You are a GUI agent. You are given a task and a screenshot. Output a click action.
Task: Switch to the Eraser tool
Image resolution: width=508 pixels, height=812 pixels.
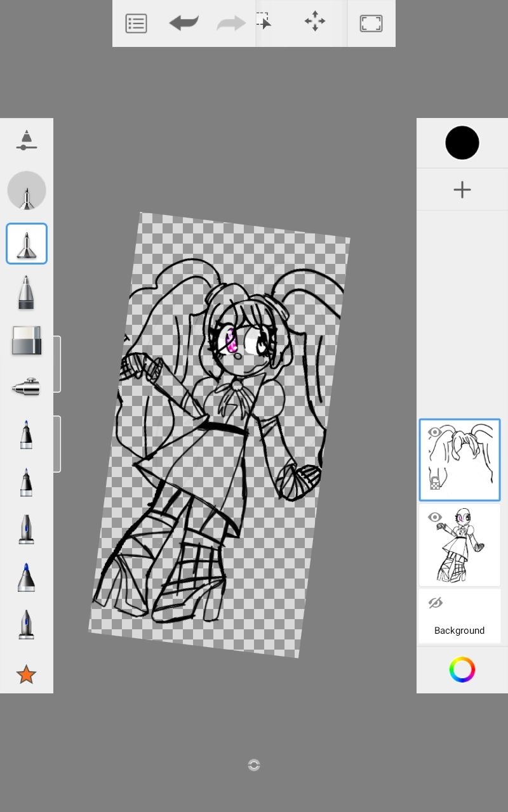(x=26, y=341)
